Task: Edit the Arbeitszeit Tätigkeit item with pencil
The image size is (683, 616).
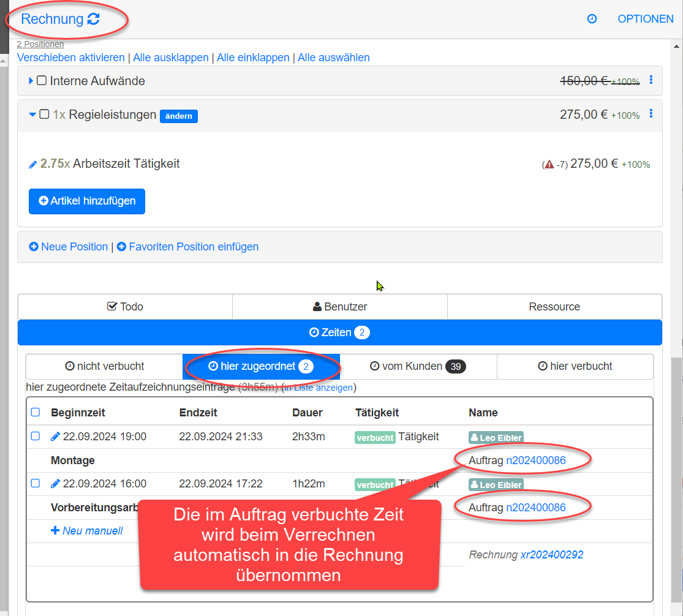Action: pos(32,165)
